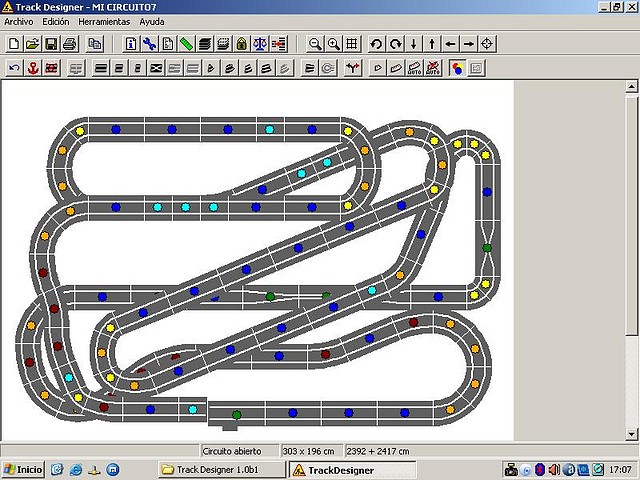
Task: Move the circuit right with the right arrow
Action: [469, 44]
